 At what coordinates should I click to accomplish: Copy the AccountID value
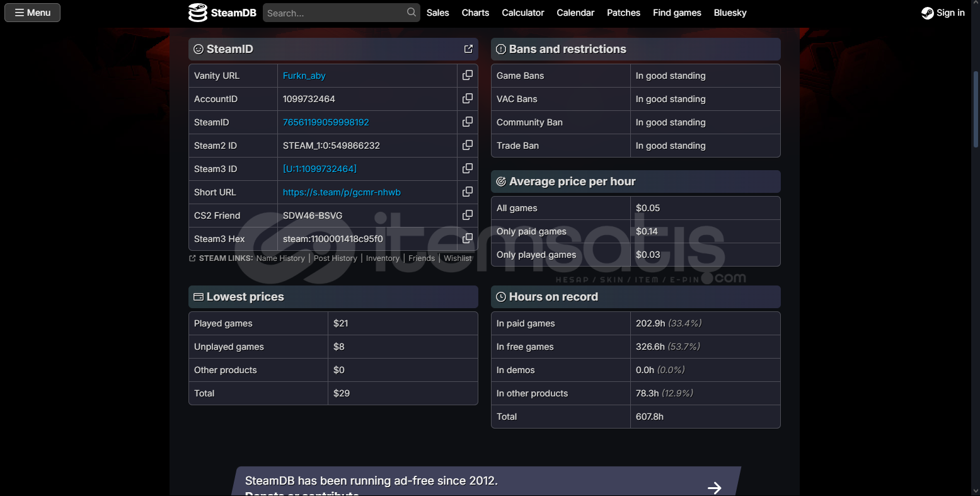click(x=468, y=98)
